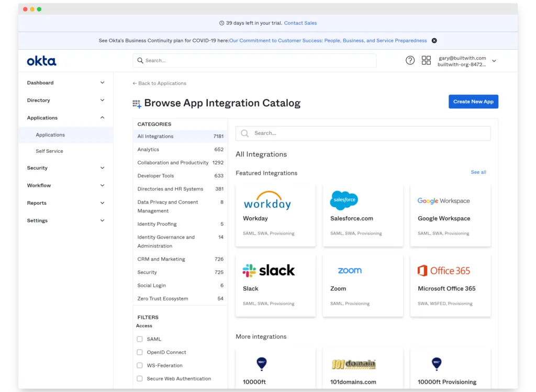This screenshot has width=536, height=392.
Task: Expand the Settings sidebar section
Action: [x=65, y=220]
